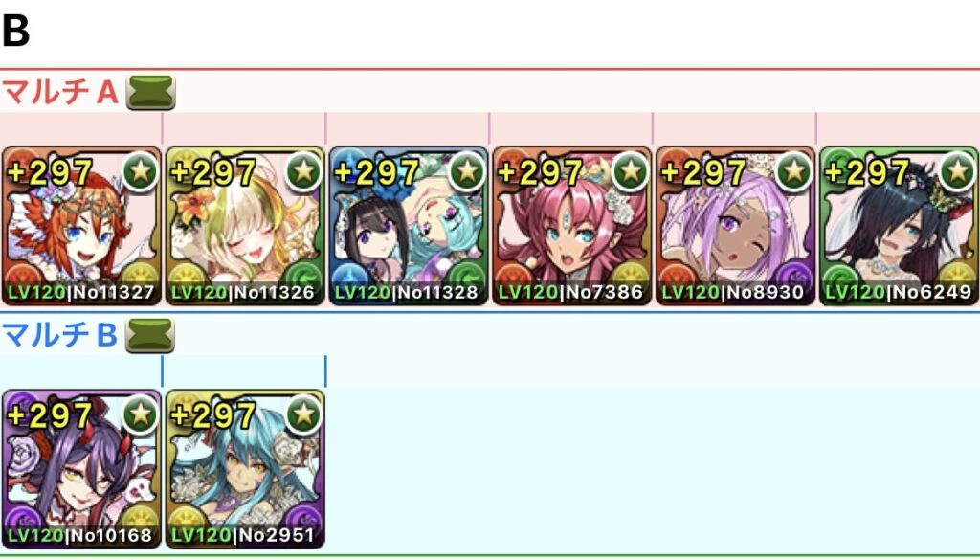Click the マルチ B team heading

[60, 336]
